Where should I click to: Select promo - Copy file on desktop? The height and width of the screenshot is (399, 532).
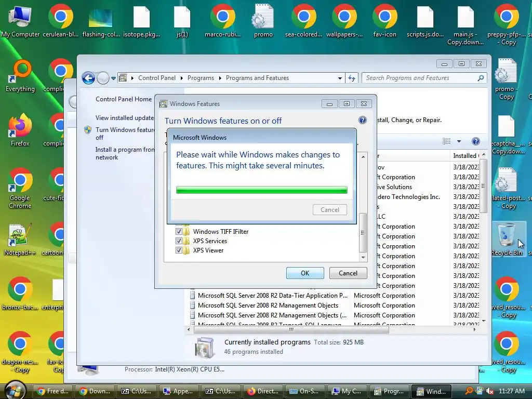pyautogui.click(x=506, y=79)
